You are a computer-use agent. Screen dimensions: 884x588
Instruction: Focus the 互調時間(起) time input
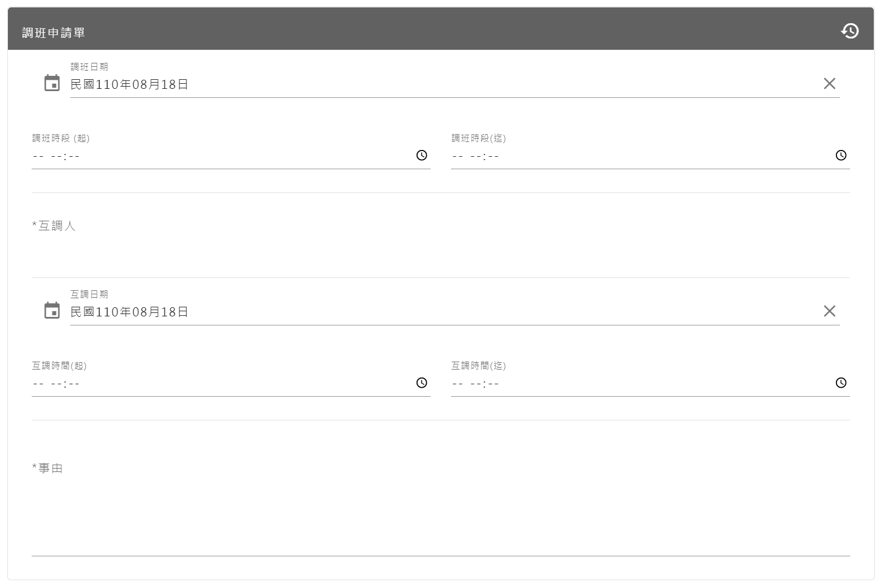(226, 384)
